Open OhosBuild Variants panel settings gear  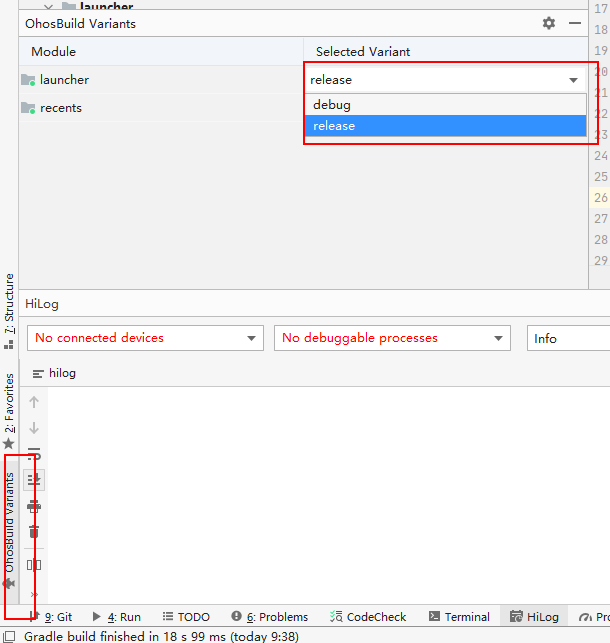click(548, 23)
